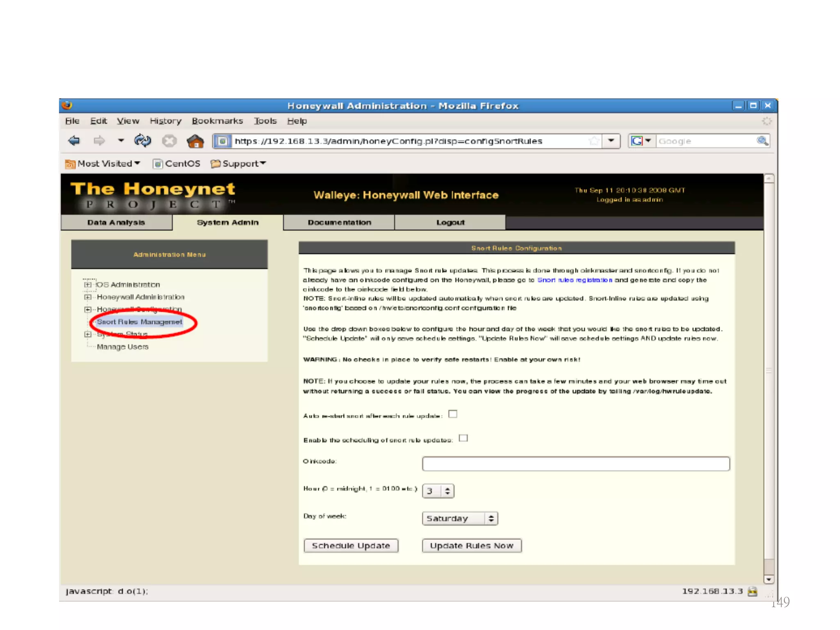This screenshot has height=630, width=840.
Task: Open the Hour selection dropdown
Action: (438, 491)
